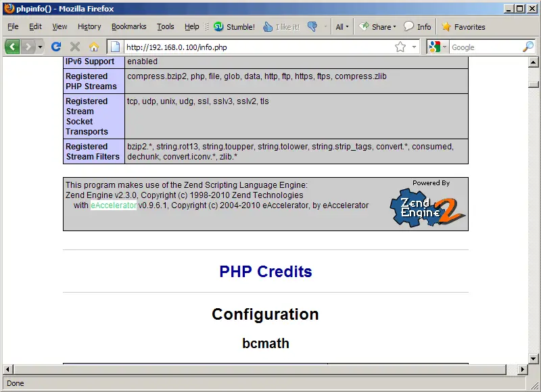Screen dimensions: 541x392
Task: Click the bcmath section heading
Action: [x=266, y=343]
